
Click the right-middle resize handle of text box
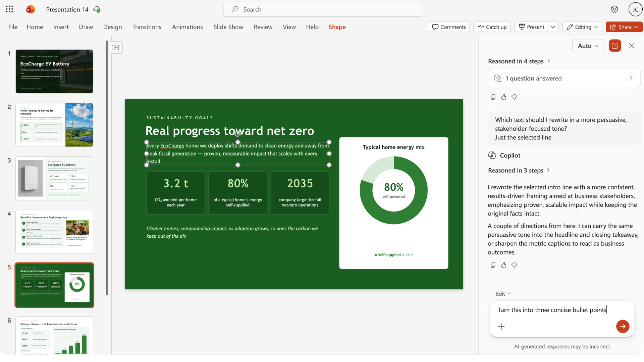click(329, 154)
